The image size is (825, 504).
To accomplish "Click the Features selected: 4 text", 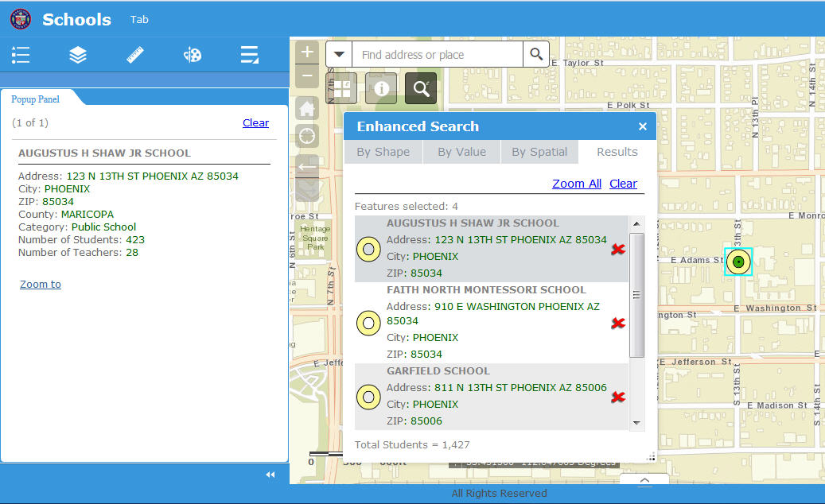I will coord(407,206).
